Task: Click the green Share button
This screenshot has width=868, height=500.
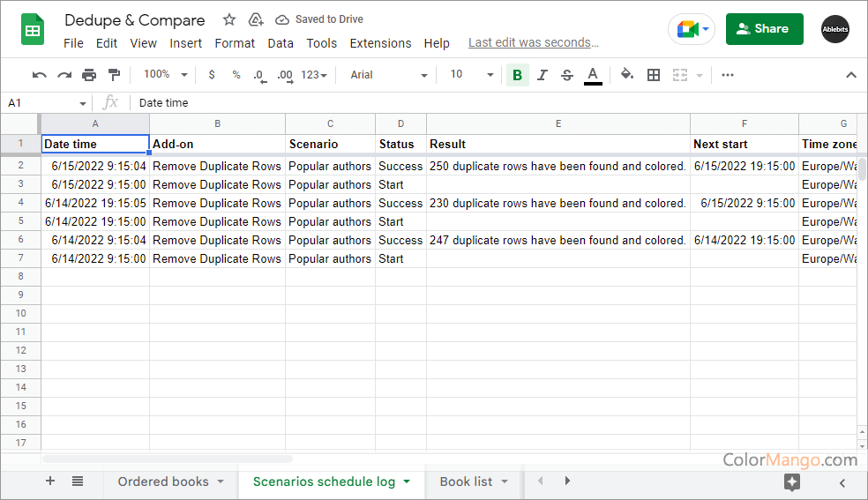Action: point(764,29)
